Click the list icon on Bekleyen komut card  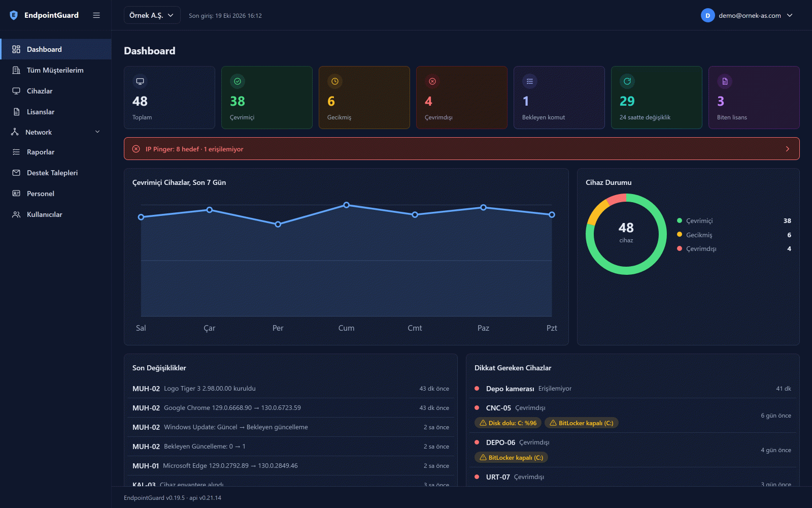[530, 81]
